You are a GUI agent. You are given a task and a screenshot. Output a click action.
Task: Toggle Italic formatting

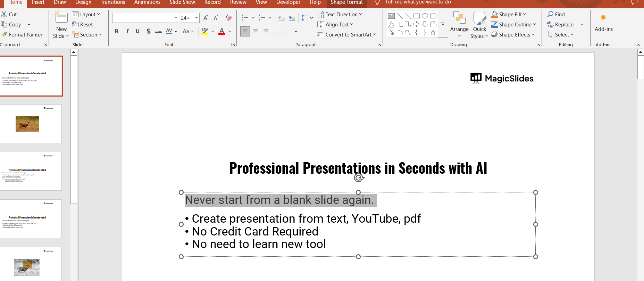coord(127,31)
